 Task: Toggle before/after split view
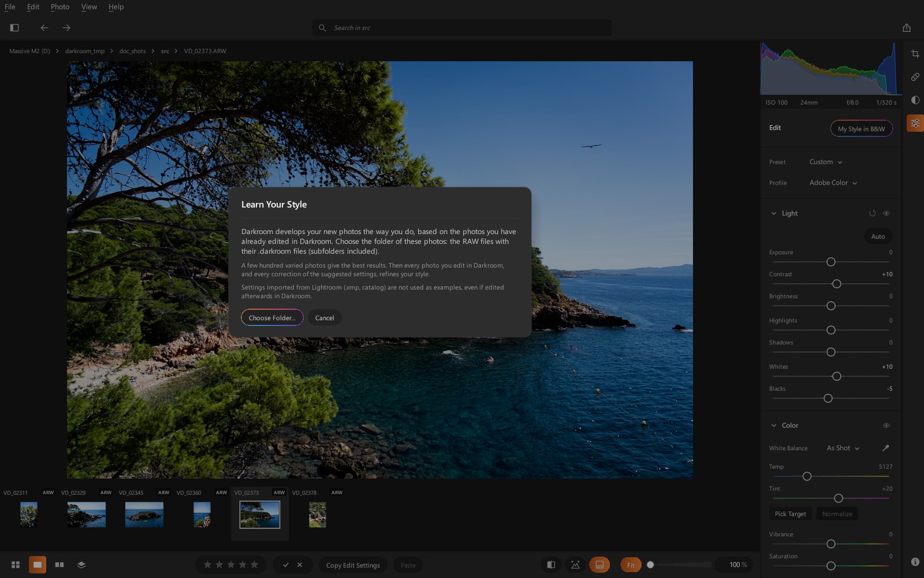point(551,565)
